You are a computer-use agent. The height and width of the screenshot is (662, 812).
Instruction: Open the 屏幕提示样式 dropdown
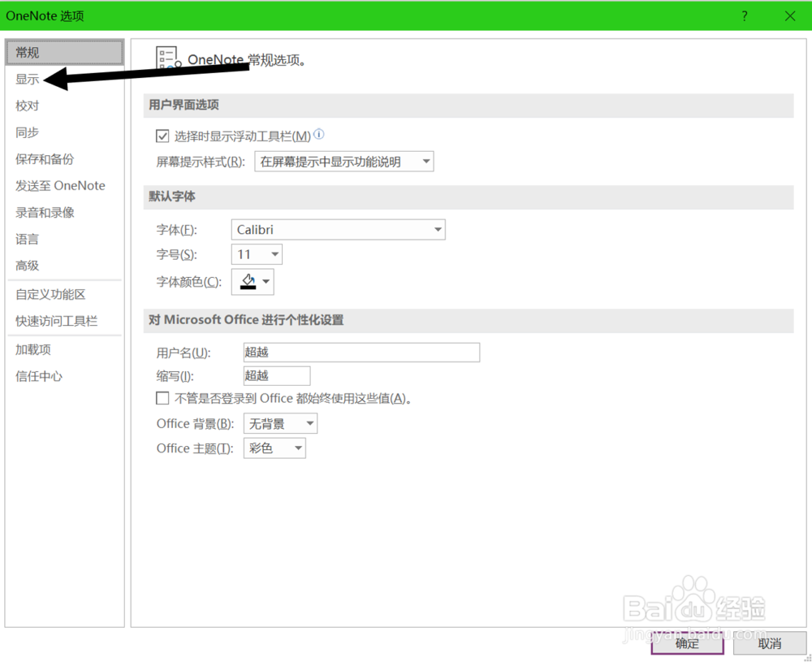343,162
